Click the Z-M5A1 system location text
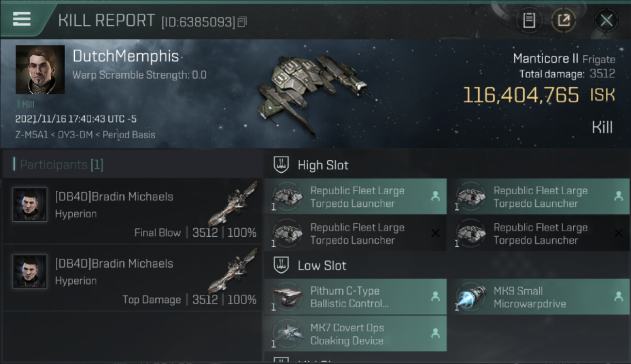This screenshot has width=631, height=364. [x=32, y=135]
